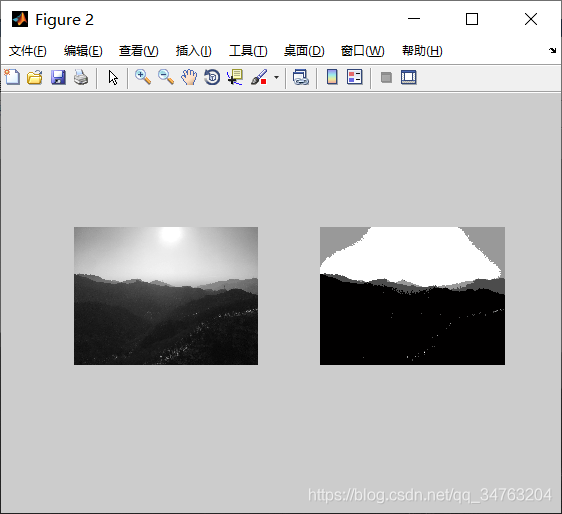Insert Colorbar via toolbar icon
This screenshot has height=514, width=562.
pyautogui.click(x=332, y=77)
